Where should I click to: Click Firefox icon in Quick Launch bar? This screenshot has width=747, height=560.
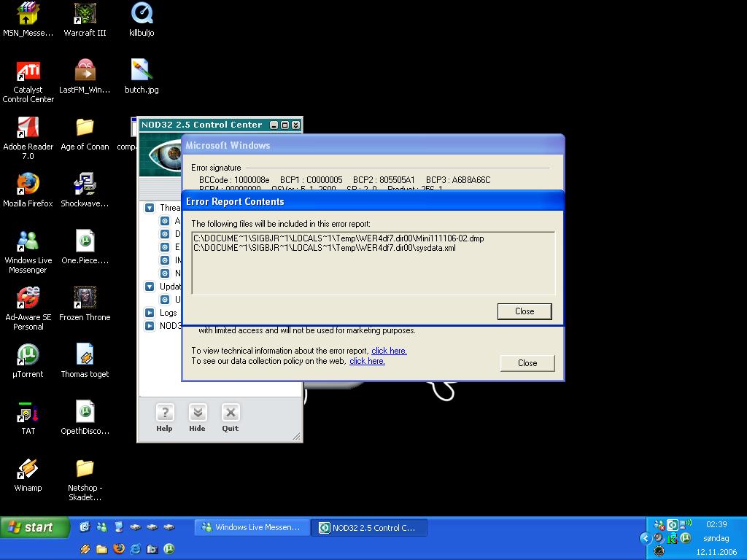119,548
